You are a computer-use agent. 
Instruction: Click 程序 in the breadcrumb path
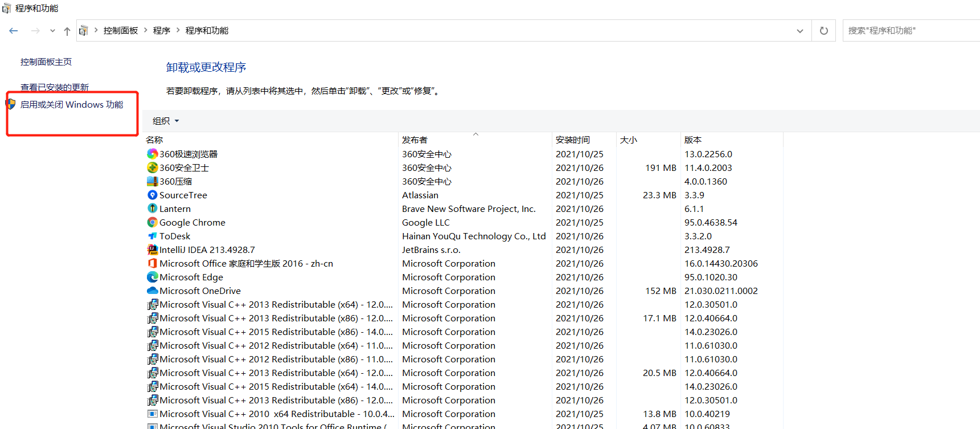162,31
